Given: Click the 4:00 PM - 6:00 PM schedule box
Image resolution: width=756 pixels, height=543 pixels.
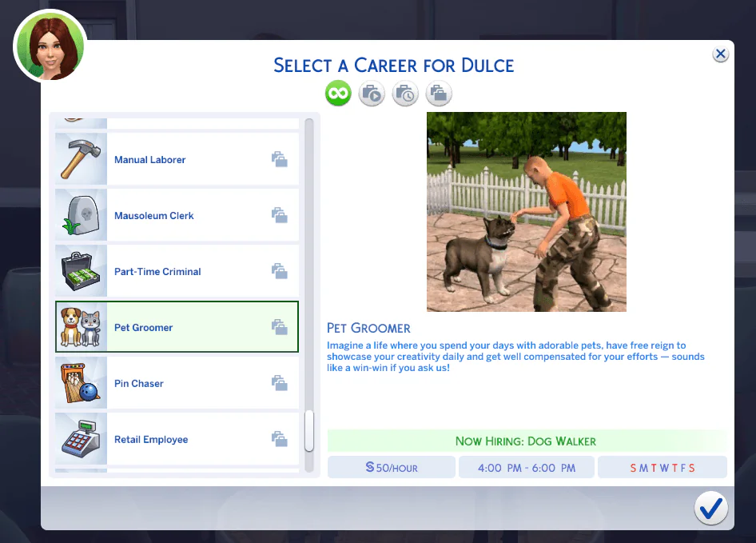Looking at the screenshot, I should (527, 467).
